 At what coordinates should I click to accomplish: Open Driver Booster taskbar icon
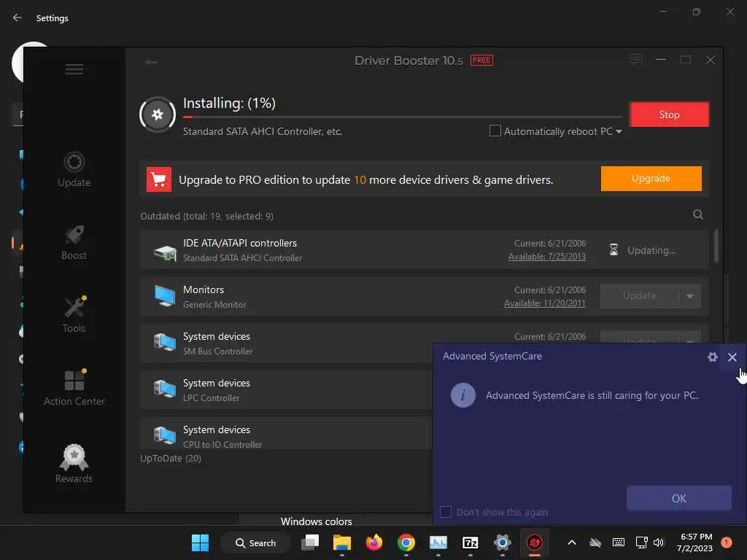coord(535,542)
